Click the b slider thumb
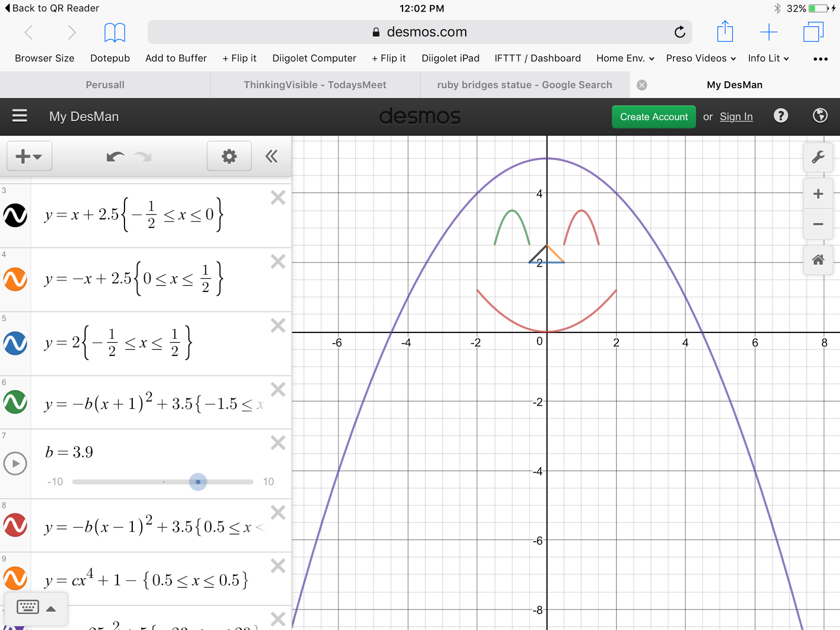Screen dimensions: 840x630 (x=198, y=481)
